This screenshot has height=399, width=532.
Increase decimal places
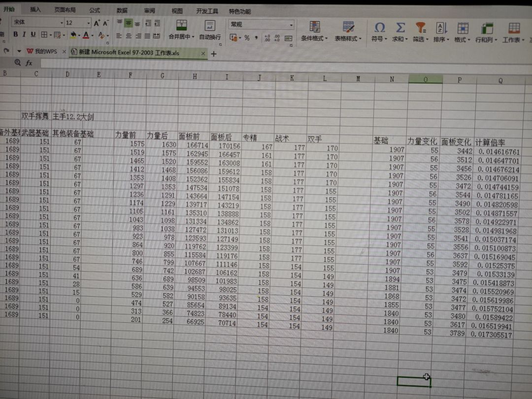click(267, 38)
